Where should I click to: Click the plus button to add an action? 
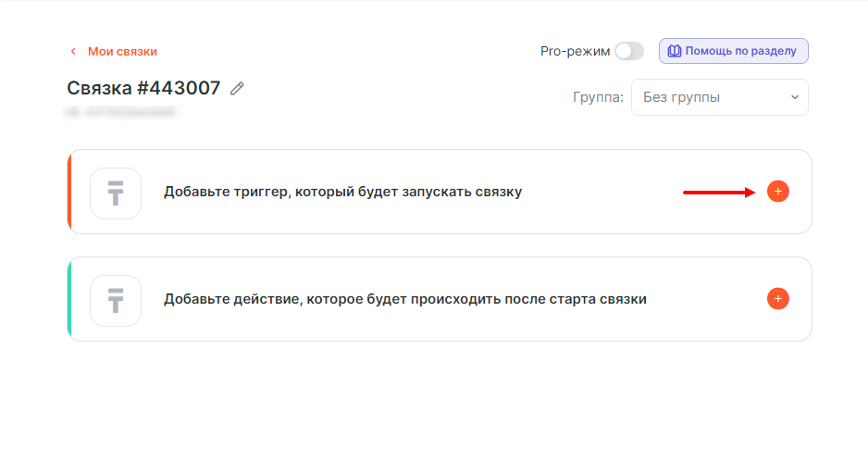(x=777, y=299)
